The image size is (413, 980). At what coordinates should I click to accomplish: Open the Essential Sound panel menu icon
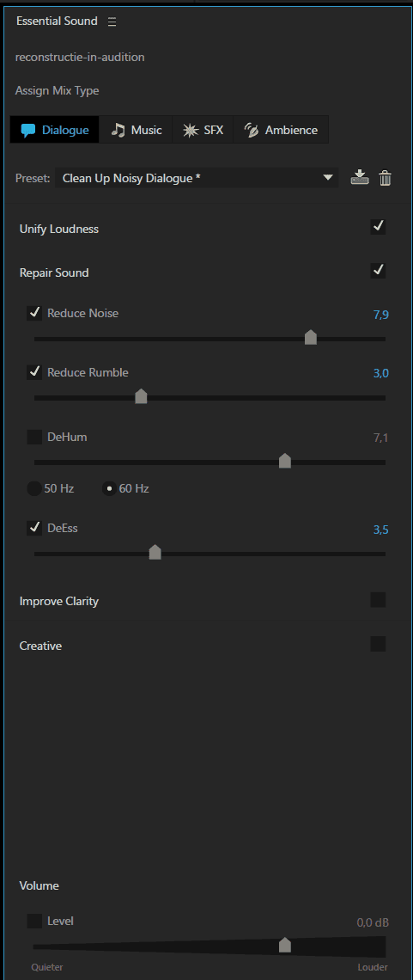click(112, 21)
